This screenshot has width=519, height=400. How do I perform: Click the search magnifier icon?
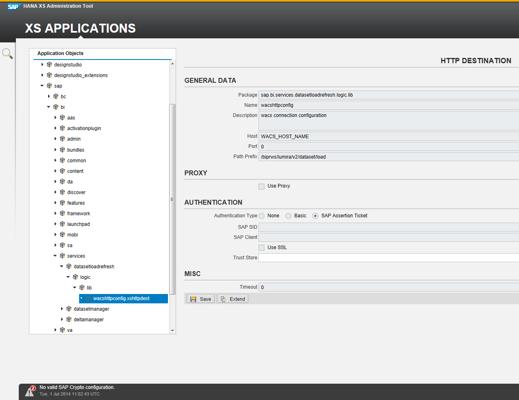click(7, 53)
